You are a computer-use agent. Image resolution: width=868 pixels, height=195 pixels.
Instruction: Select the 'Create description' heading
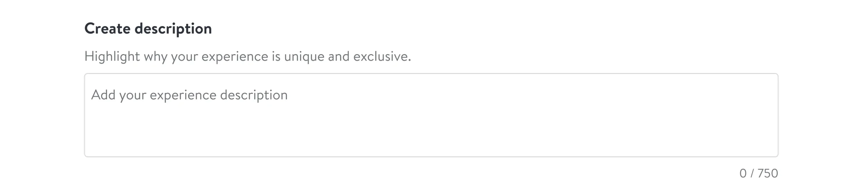148,29
